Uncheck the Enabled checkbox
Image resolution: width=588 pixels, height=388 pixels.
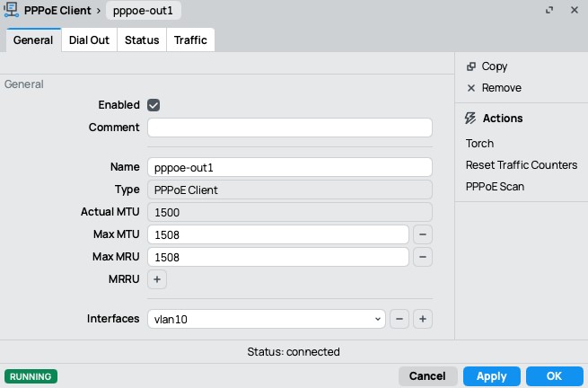click(154, 105)
